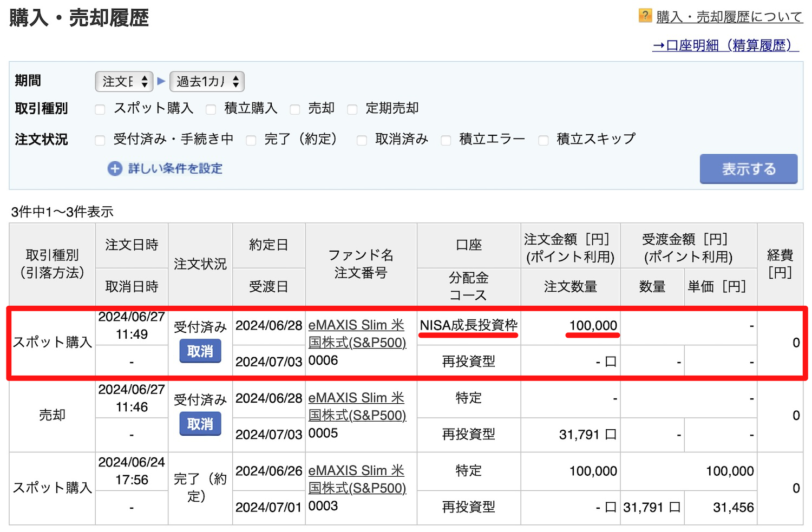Cancel order 0006 with 取消 button
The height and width of the screenshot is (532, 812).
(200, 351)
